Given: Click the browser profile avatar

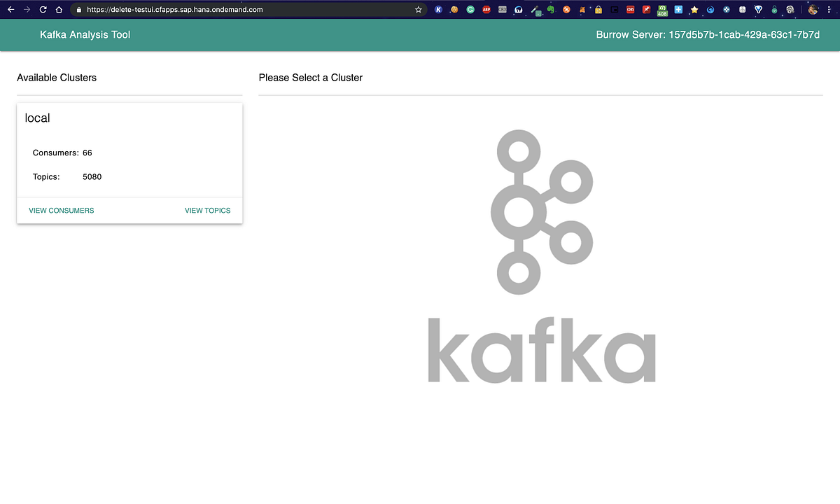Looking at the screenshot, I should pyautogui.click(x=812, y=10).
